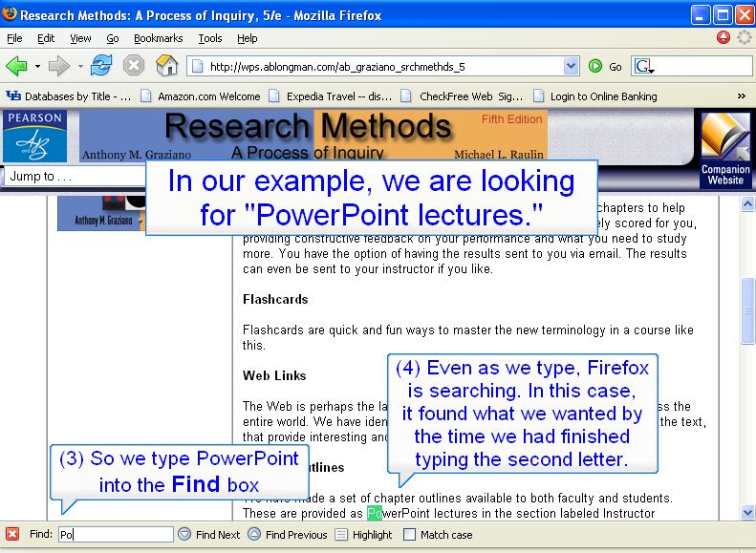
Task: Click the Pearson AB logo
Action: (x=34, y=137)
